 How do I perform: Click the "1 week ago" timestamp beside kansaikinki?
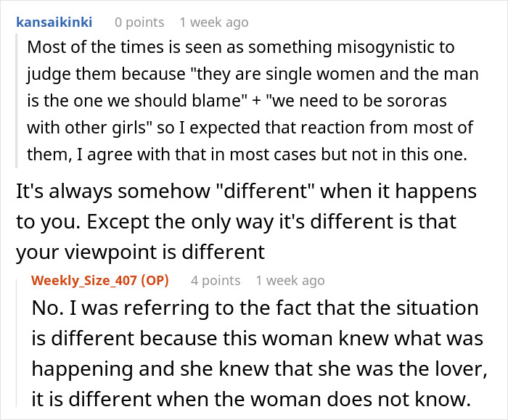[214, 22]
